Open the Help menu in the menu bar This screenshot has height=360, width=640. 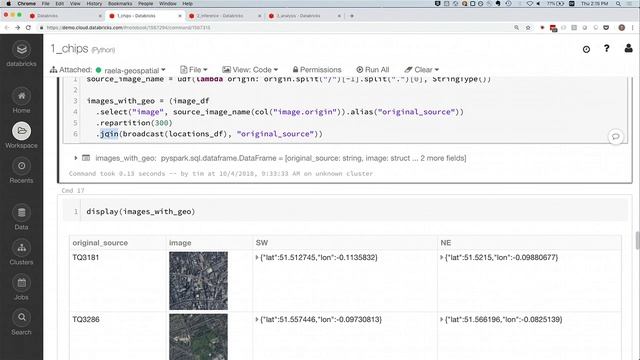pyautogui.click(x=187, y=4)
